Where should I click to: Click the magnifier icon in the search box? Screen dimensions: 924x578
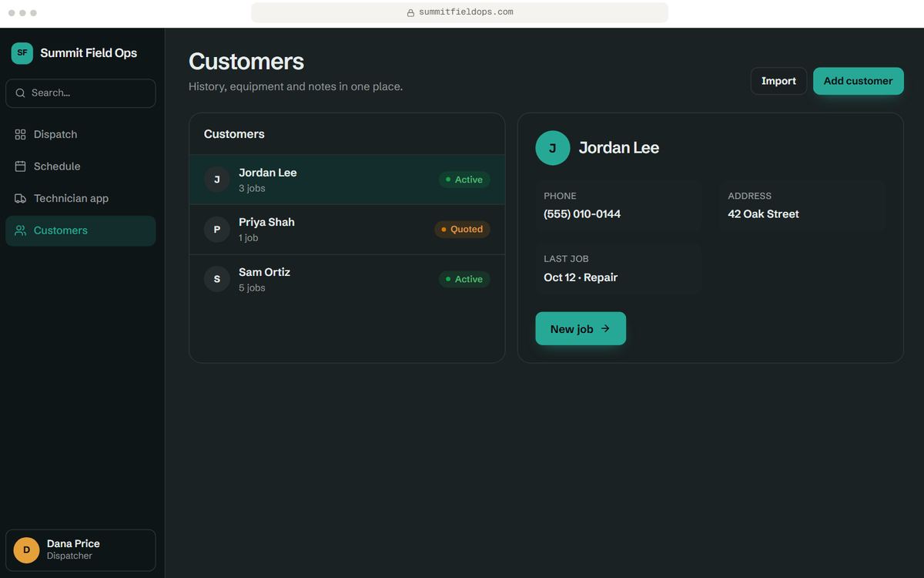coord(21,93)
